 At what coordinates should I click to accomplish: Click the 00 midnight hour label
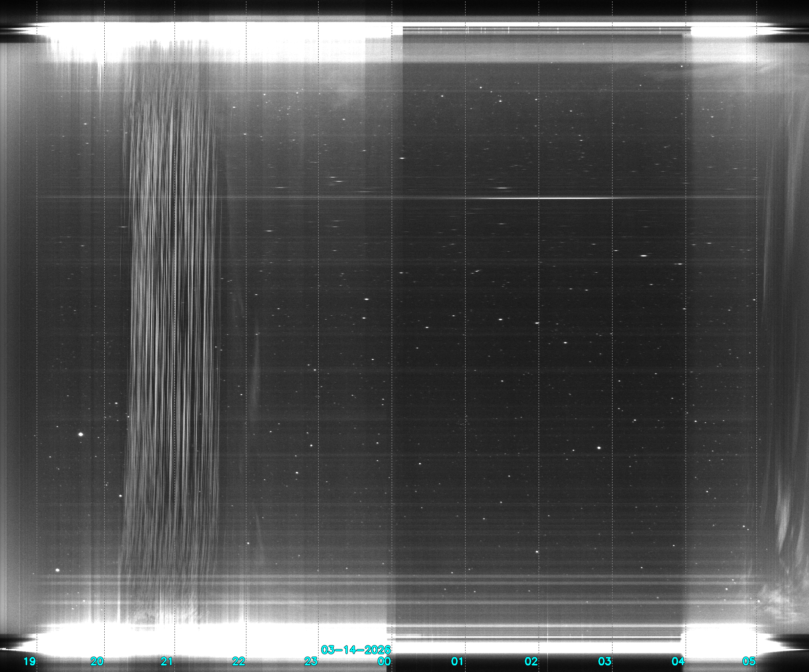point(384,661)
